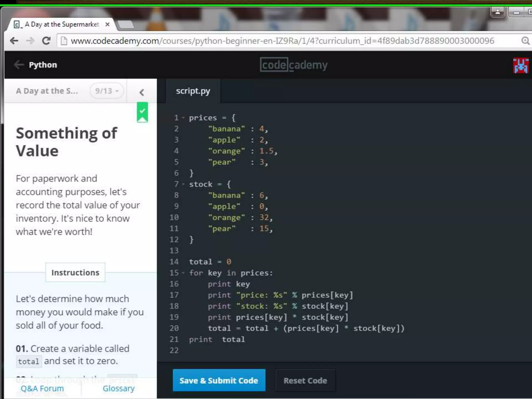Click the browser forward arrow button
This screenshot has height=399, width=532.
tap(30, 41)
